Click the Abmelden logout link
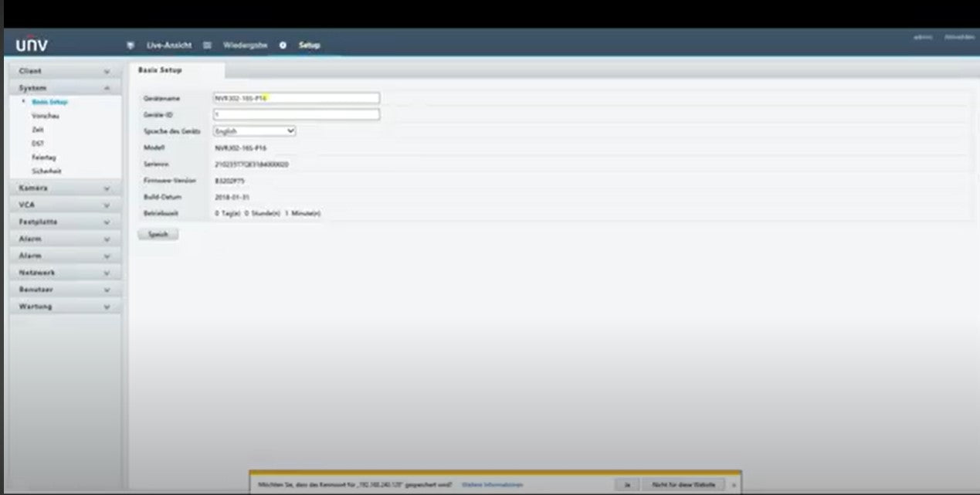The width and height of the screenshot is (980, 495). coord(958,36)
